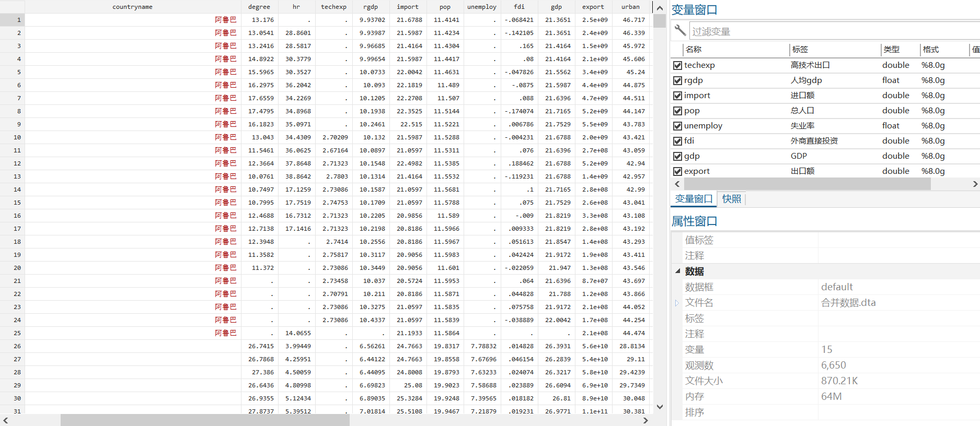Click the wrench filter options icon
Image resolution: width=980 pixels, height=426 pixels.
679,30
